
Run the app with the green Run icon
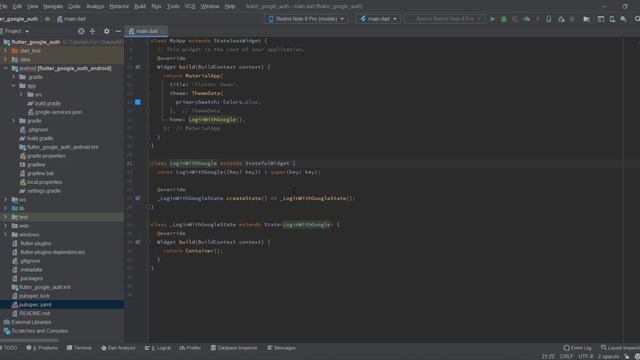point(493,19)
